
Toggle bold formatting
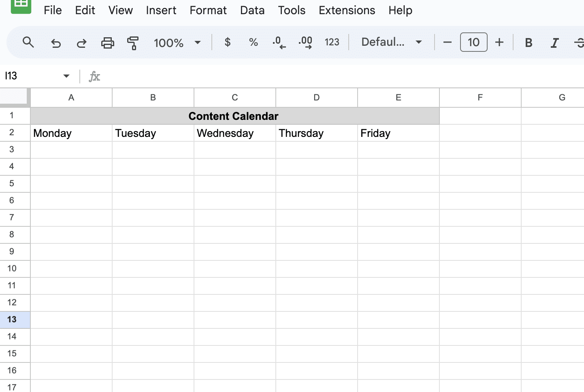[529, 43]
